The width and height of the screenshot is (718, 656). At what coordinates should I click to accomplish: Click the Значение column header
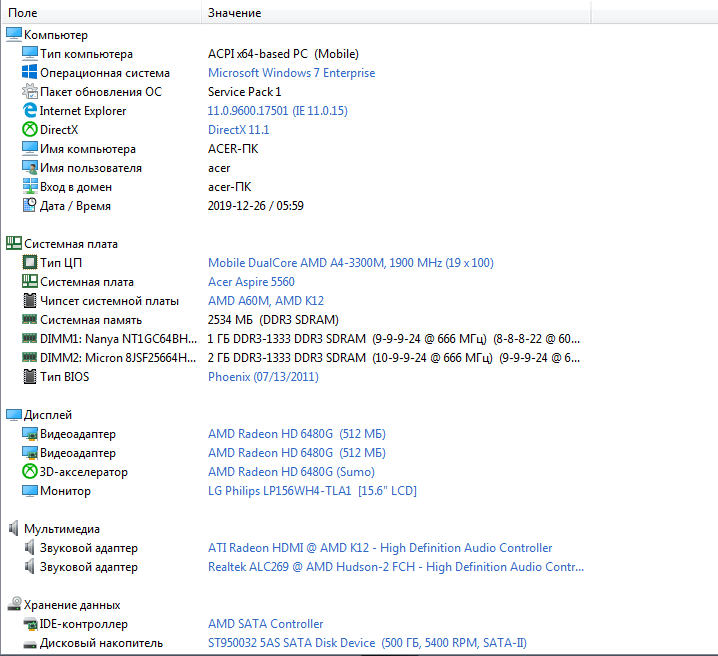tap(396, 13)
